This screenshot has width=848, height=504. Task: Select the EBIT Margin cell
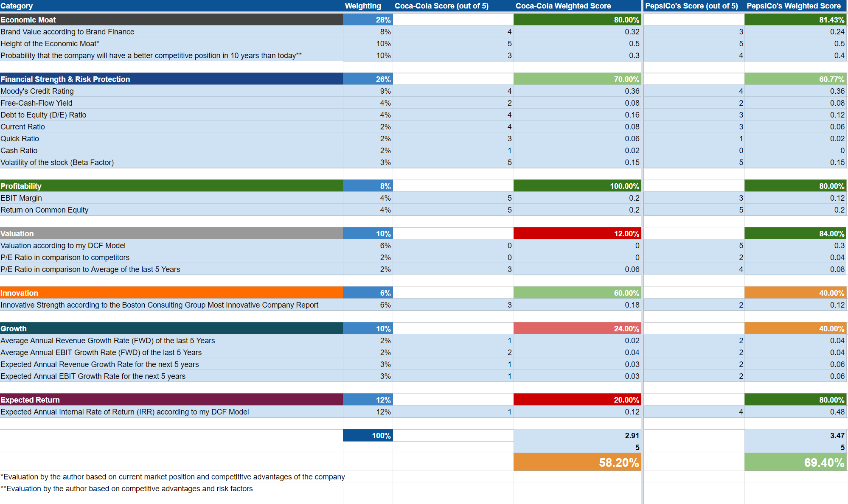pyautogui.click(x=171, y=198)
